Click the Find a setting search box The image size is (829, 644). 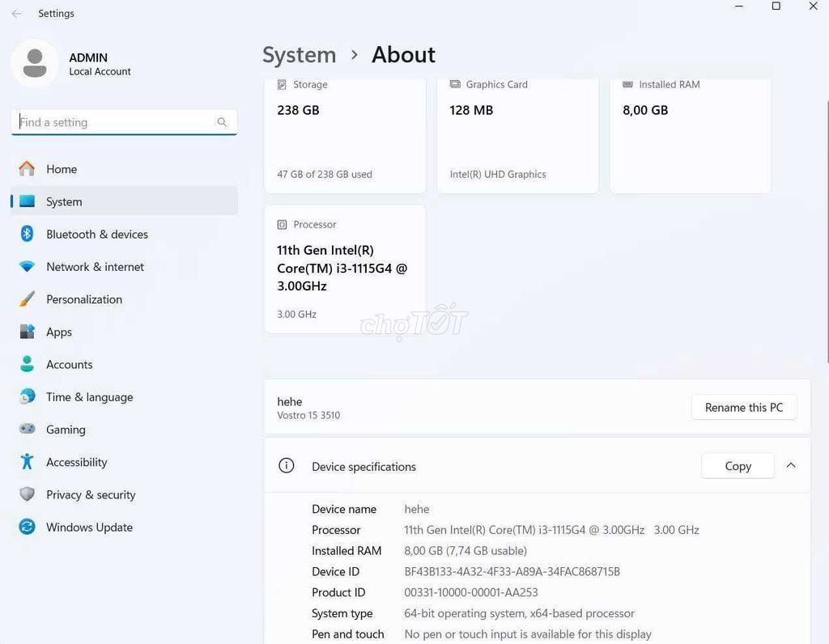[x=124, y=122]
